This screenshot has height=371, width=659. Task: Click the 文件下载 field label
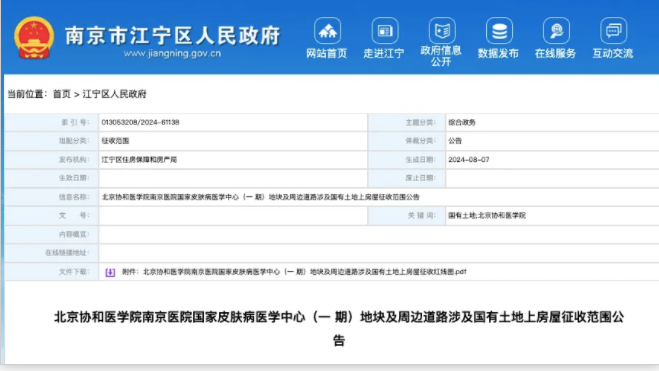74,272
